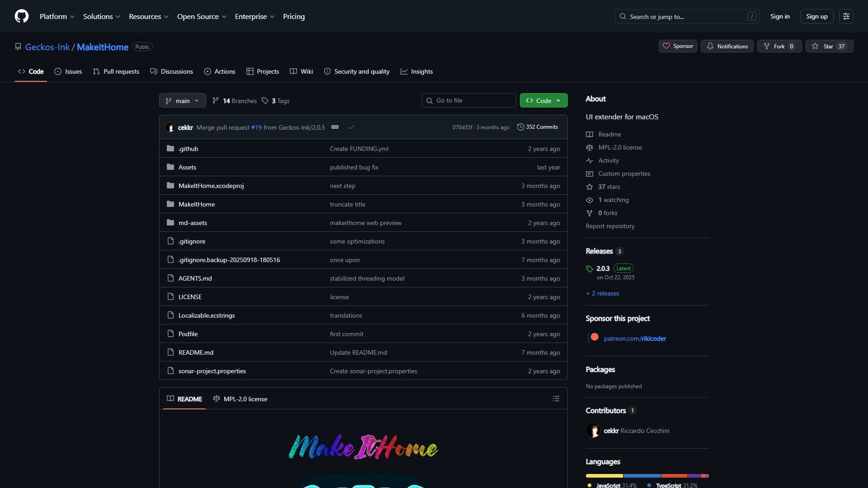Click the Sponsor heart button
The height and width of the screenshot is (488, 868).
click(x=678, y=46)
